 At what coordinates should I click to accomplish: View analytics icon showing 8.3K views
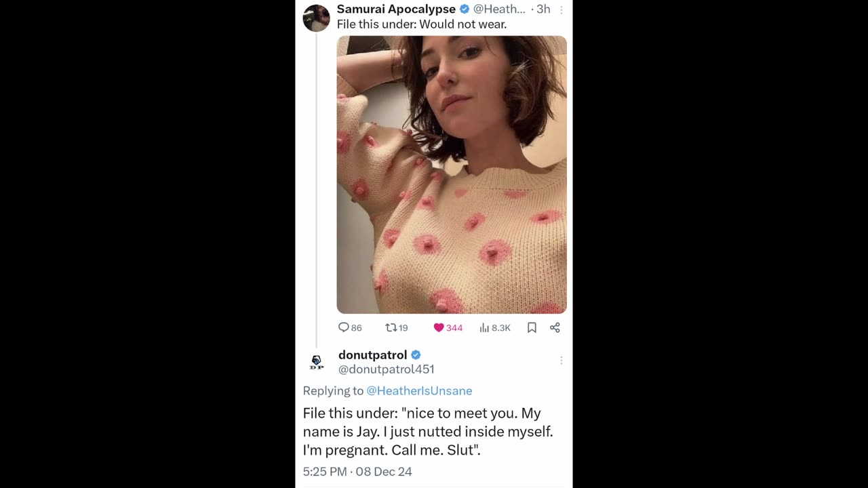coord(495,327)
